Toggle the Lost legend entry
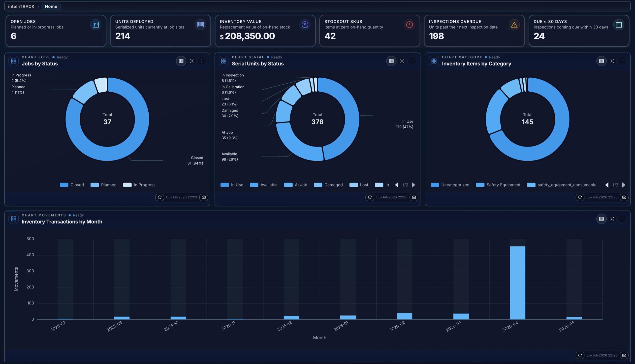The height and width of the screenshot is (364, 635). [359, 185]
